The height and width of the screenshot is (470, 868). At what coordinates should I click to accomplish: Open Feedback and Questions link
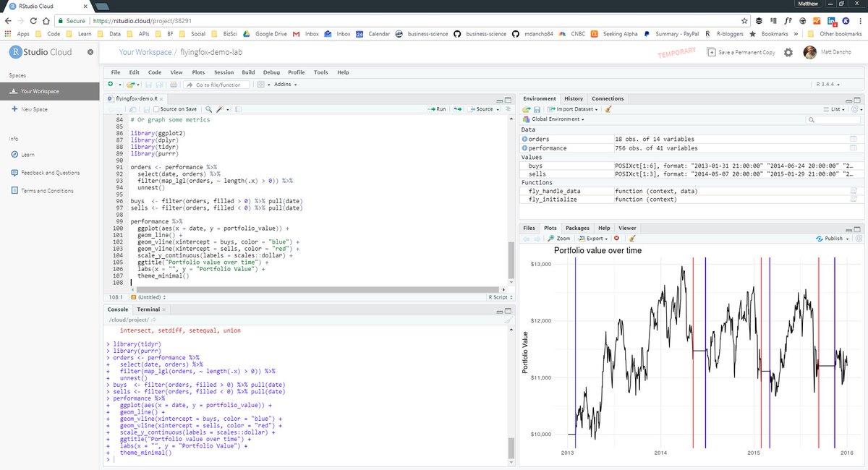[x=46, y=173]
